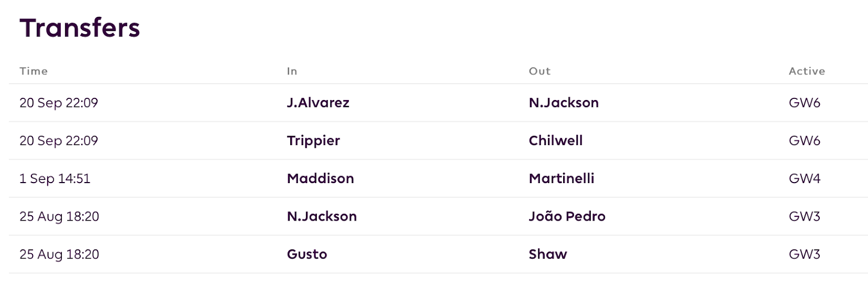Select the Gusto transfer-in entry

click(x=307, y=254)
